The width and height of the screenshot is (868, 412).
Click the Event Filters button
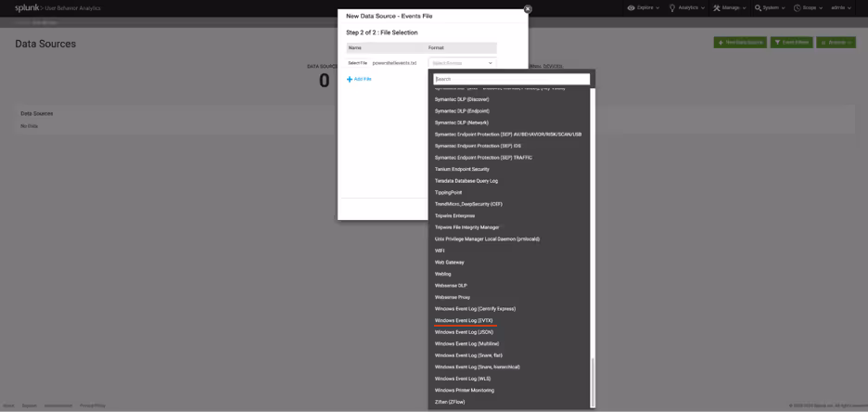791,43
